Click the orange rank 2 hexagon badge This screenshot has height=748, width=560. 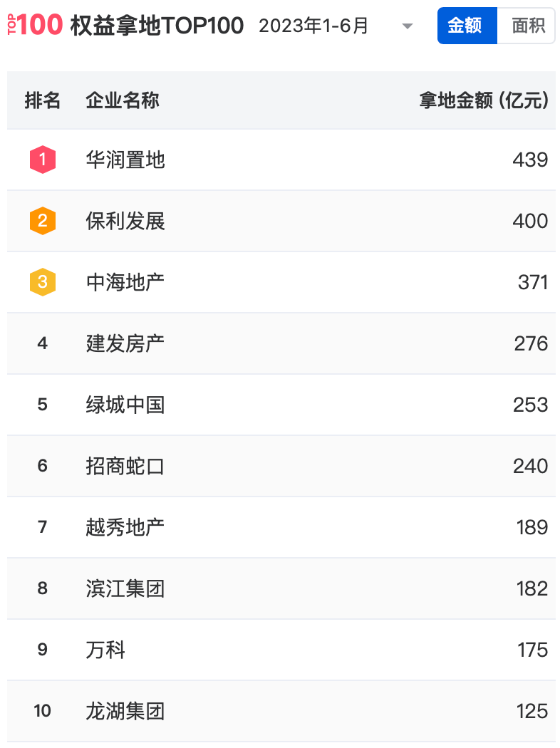point(43,221)
